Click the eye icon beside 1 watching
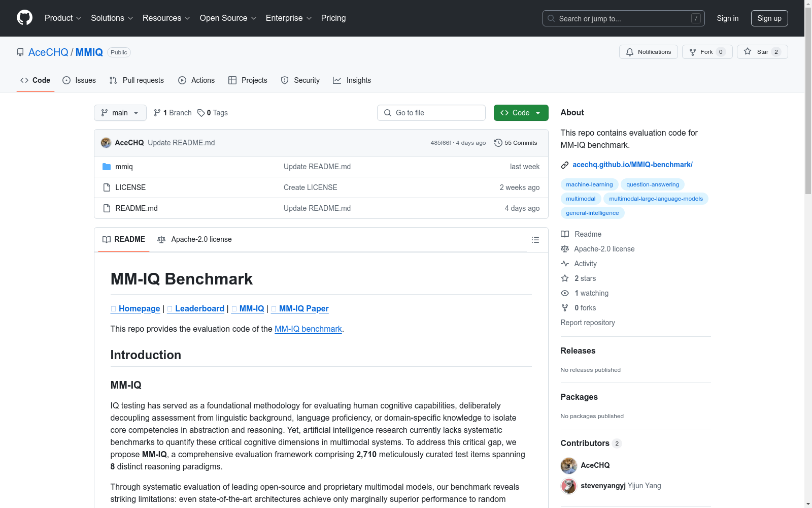812x508 pixels. click(565, 293)
